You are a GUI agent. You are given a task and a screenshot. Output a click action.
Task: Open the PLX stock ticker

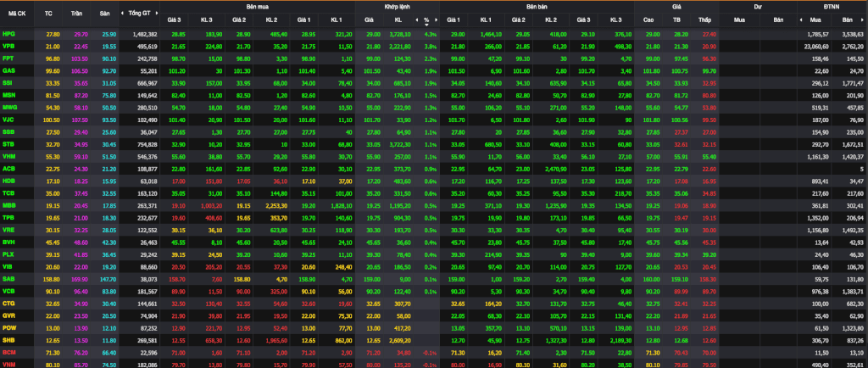tap(8, 254)
